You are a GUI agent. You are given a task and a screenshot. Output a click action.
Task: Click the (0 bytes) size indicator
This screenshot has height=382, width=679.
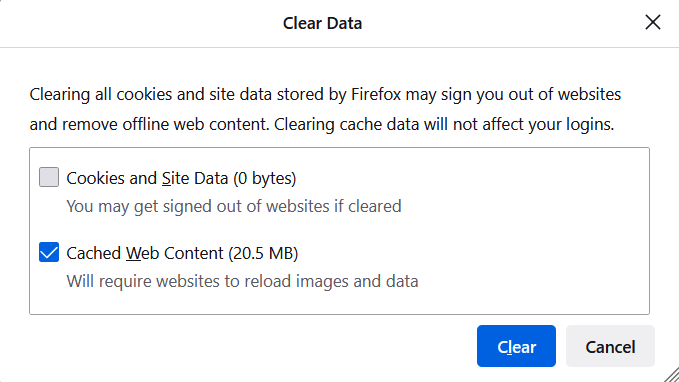265,178
